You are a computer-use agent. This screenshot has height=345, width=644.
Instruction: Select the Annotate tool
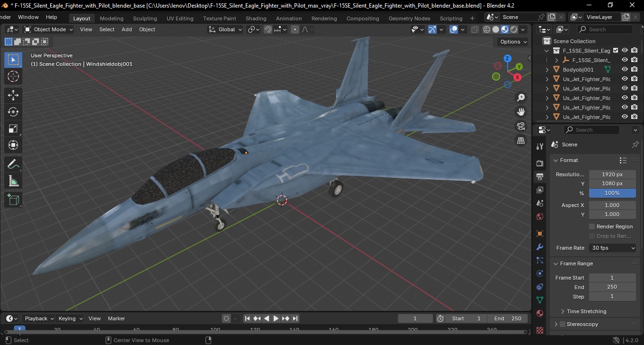[13, 164]
